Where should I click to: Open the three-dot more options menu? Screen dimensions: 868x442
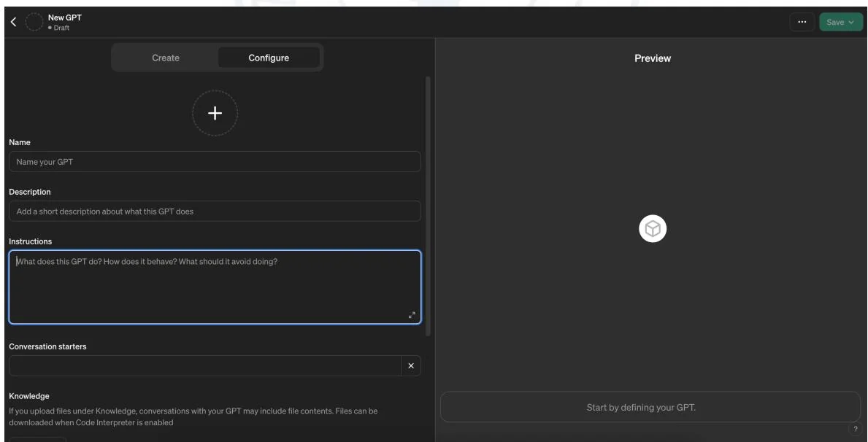[802, 22]
